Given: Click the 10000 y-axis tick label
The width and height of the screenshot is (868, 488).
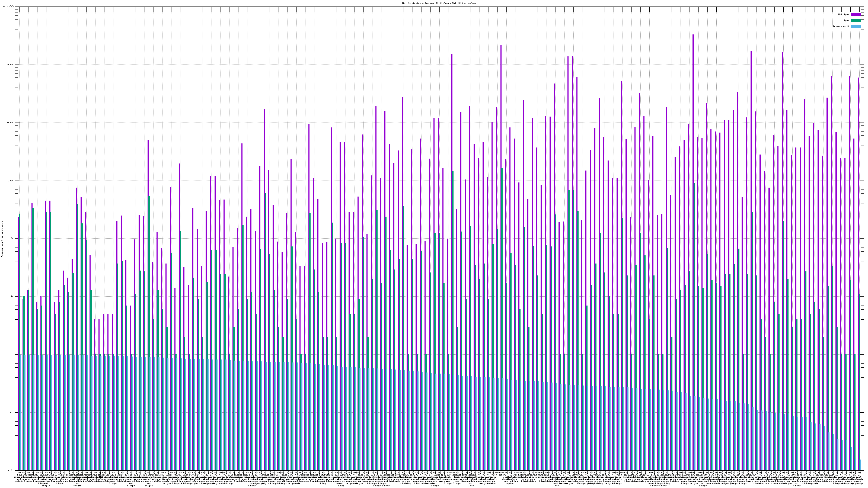Looking at the screenshot, I should 11,123.
